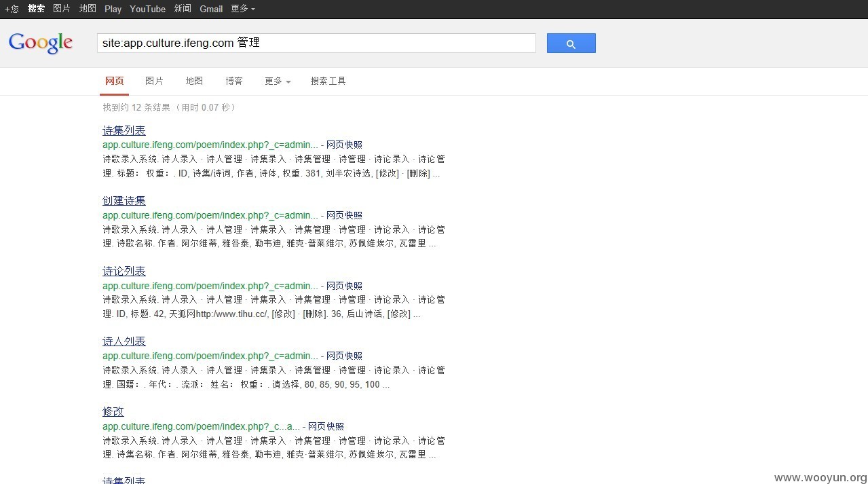Click the green URL under 修改
This screenshot has width=868, height=484.
pyautogui.click(x=201, y=426)
